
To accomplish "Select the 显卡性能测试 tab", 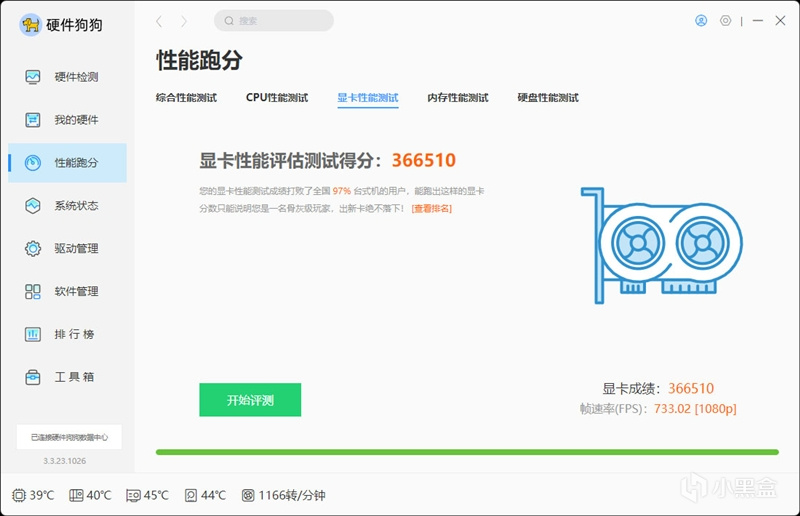I will 368,97.
